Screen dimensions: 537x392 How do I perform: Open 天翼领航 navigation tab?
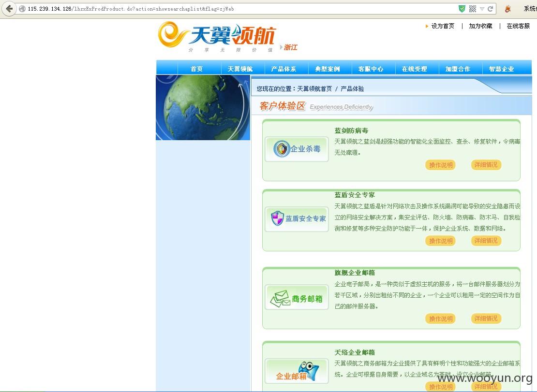point(240,69)
